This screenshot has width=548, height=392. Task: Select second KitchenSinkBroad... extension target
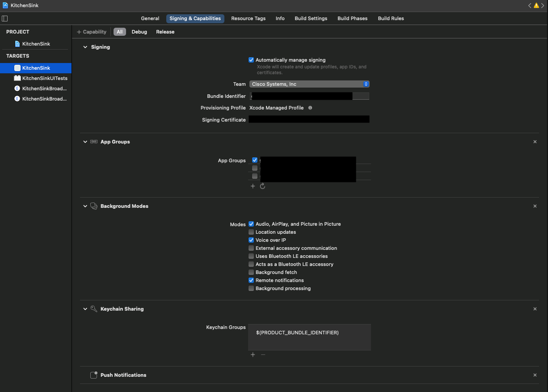[x=36, y=99]
